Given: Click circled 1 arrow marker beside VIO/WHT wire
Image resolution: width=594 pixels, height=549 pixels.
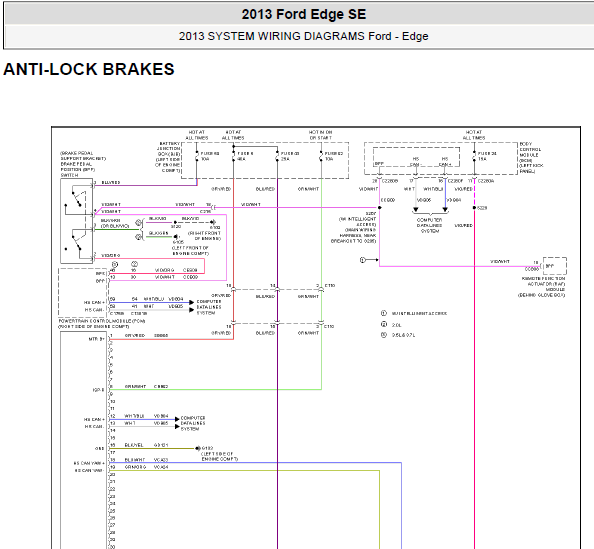Looking at the screenshot, I should pyautogui.click(x=369, y=260).
